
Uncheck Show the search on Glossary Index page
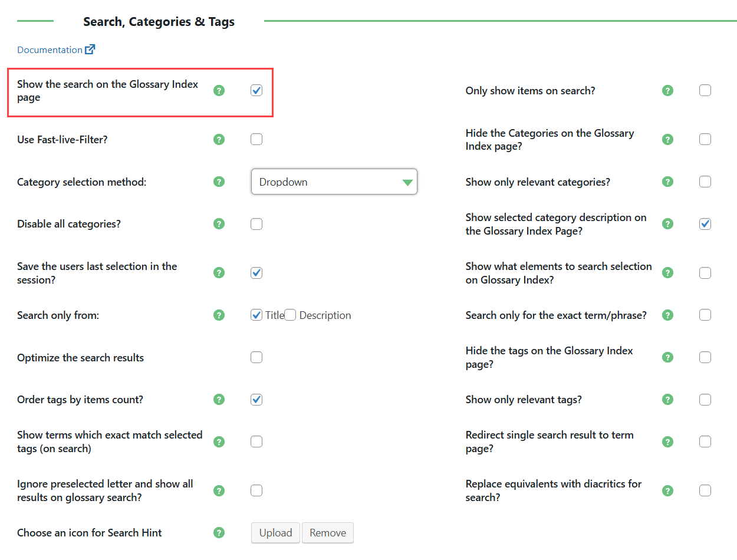click(x=256, y=91)
